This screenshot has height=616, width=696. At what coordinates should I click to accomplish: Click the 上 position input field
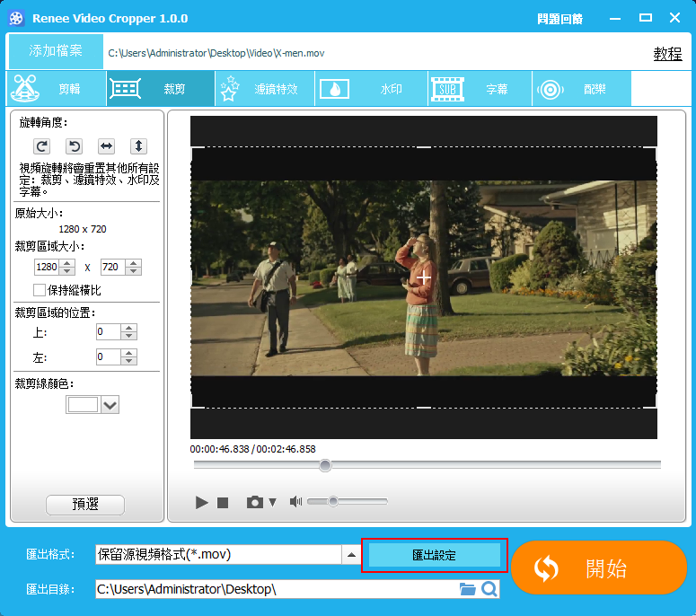(109, 332)
